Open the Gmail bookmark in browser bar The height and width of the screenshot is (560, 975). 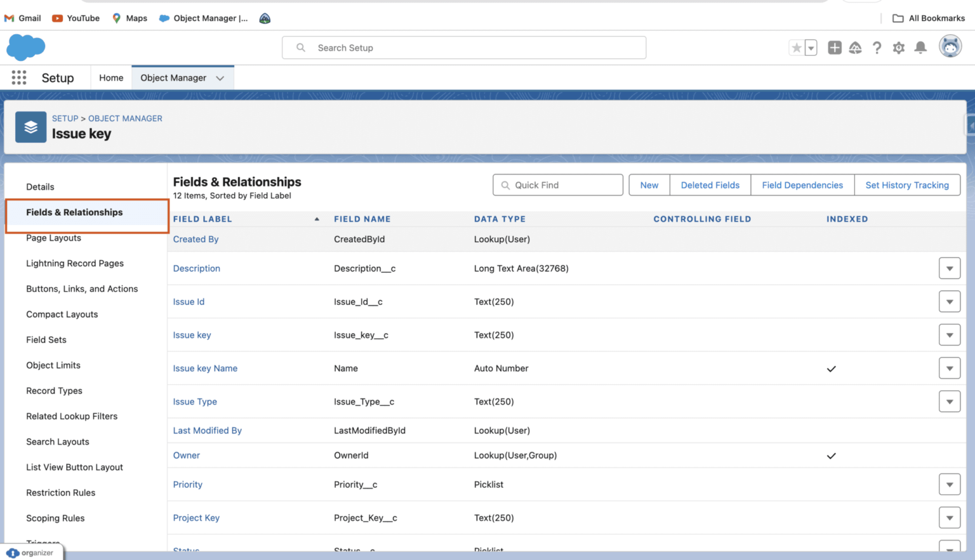point(22,18)
